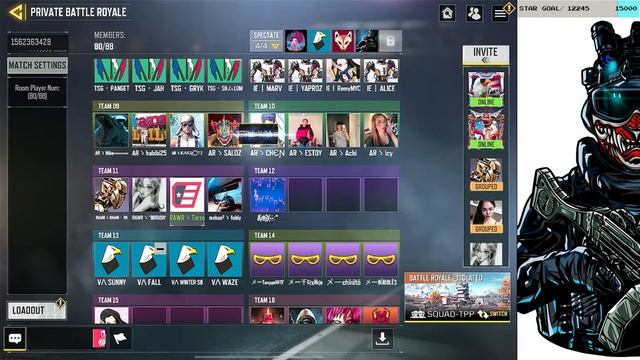Click the Team 15 header
This screenshot has width=640, height=360.
pyautogui.click(x=168, y=300)
